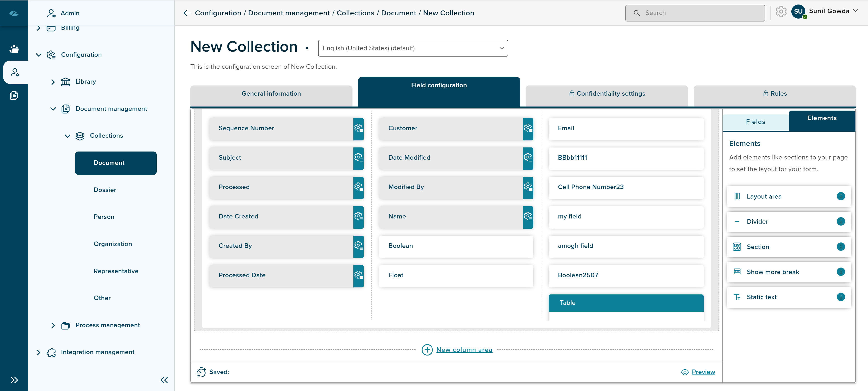This screenshot has width=868, height=391.
Task: Collapse the Collections tree node
Action: pyautogui.click(x=67, y=136)
